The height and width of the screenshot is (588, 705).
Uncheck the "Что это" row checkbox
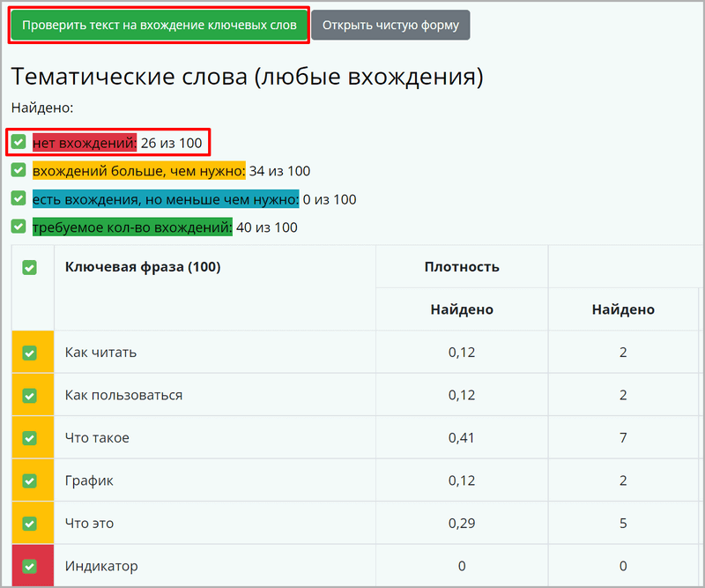pyautogui.click(x=30, y=524)
